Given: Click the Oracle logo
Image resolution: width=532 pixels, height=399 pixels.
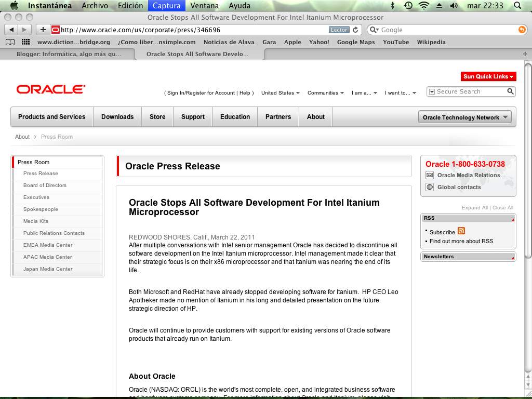Looking at the screenshot, I should pos(51,89).
